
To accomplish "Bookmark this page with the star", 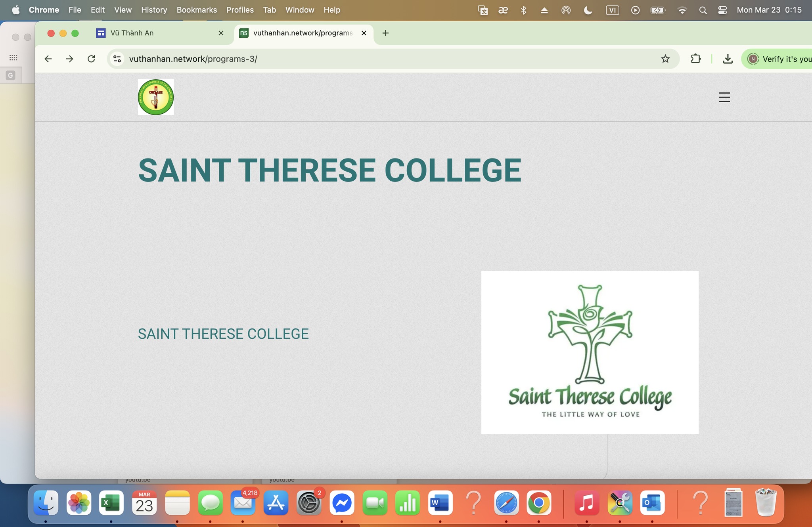I will point(665,59).
